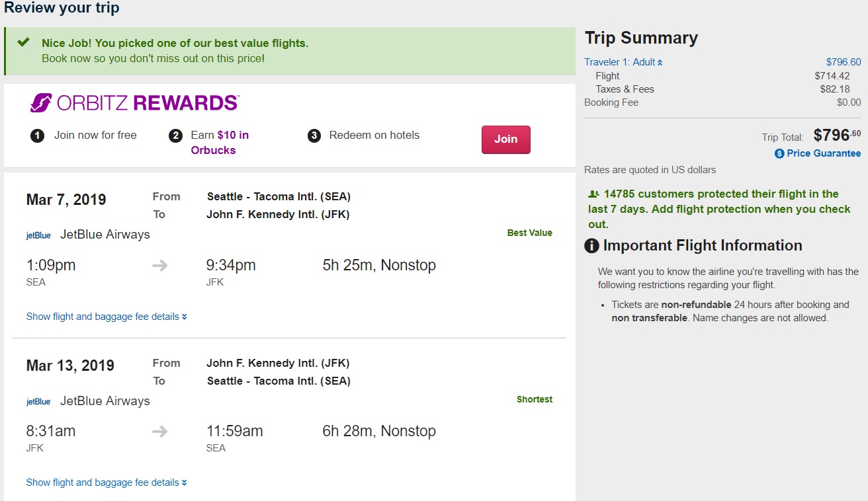
Task: Click step 3 circle Redeem on hotels
Action: [315, 135]
